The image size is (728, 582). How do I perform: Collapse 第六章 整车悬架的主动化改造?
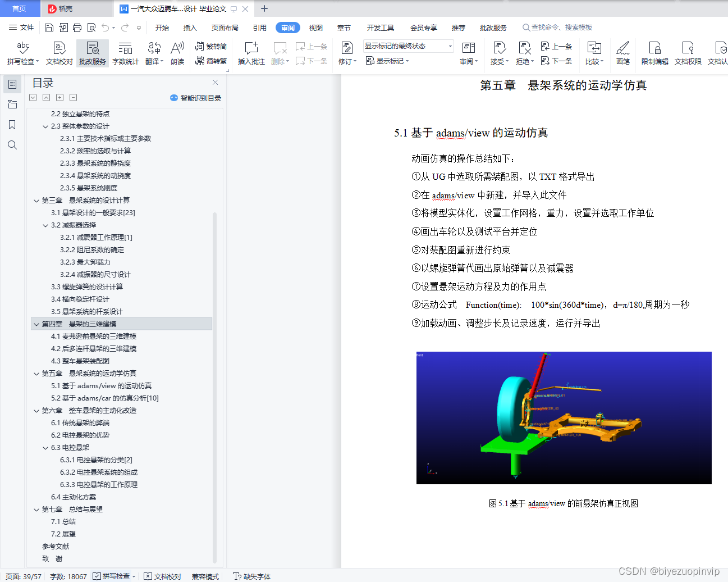pyautogui.click(x=36, y=411)
